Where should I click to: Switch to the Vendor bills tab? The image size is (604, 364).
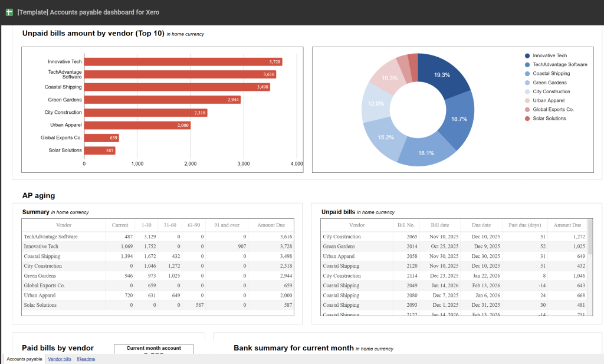[60, 359]
